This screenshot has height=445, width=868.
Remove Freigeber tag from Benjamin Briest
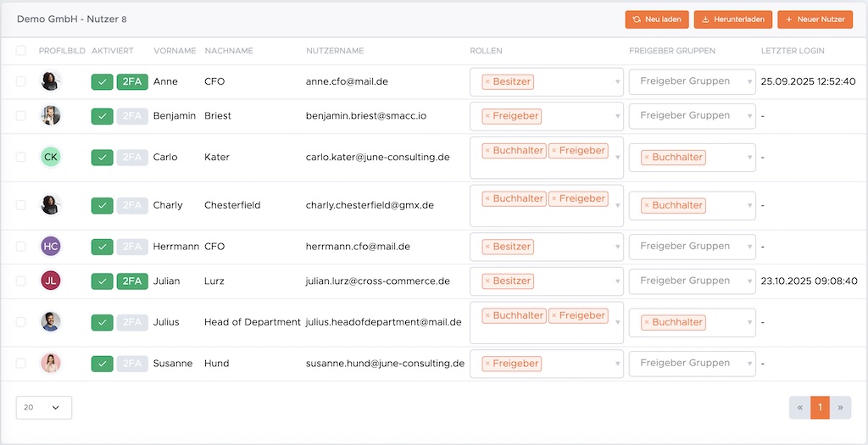click(x=487, y=116)
